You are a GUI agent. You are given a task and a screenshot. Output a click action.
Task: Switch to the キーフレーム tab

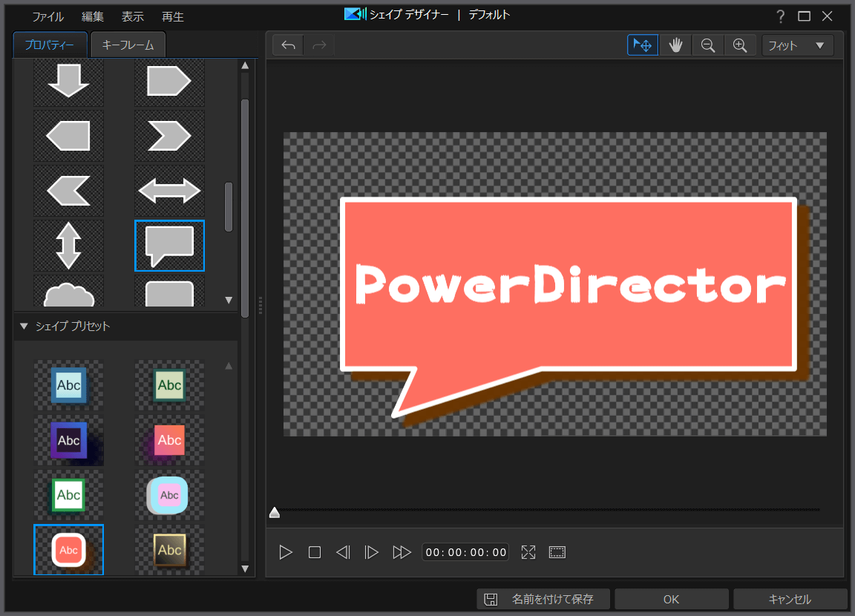pos(128,45)
